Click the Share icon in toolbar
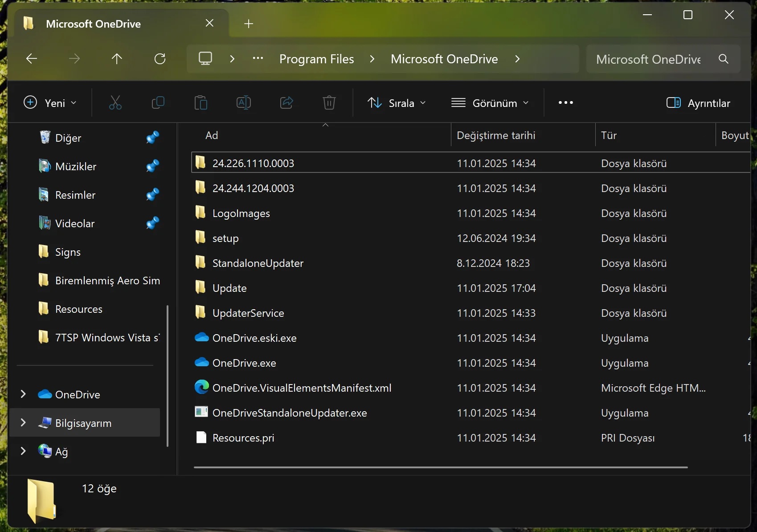757x532 pixels. tap(286, 103)
